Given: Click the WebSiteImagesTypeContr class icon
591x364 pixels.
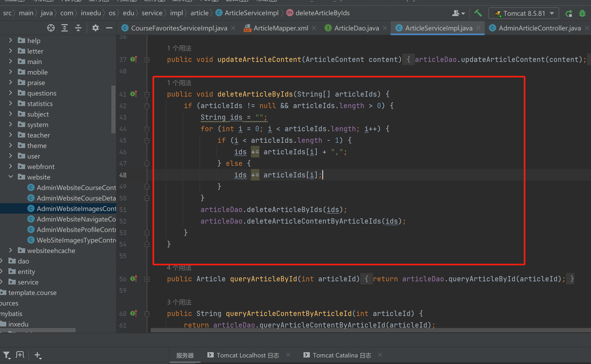Looking at the screenshot, I should pos(31,240).
